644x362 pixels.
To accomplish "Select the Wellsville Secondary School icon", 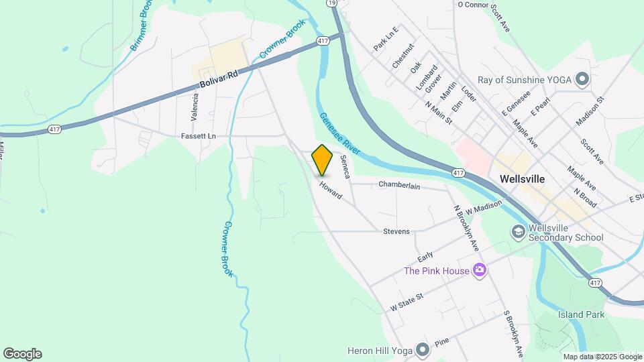I will coord(519,233).
